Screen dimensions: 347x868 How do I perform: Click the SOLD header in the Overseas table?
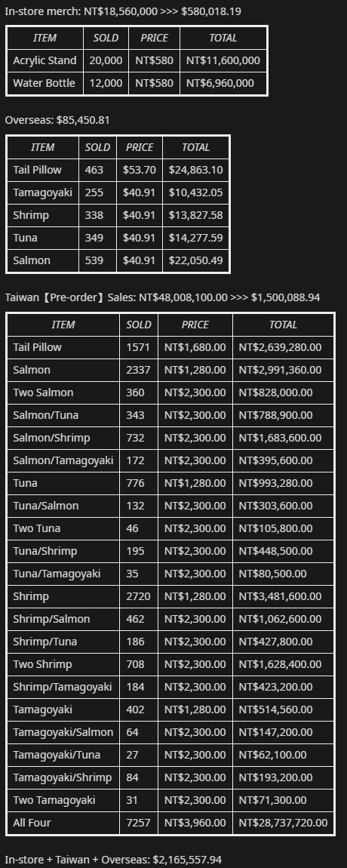pos(97,147)
